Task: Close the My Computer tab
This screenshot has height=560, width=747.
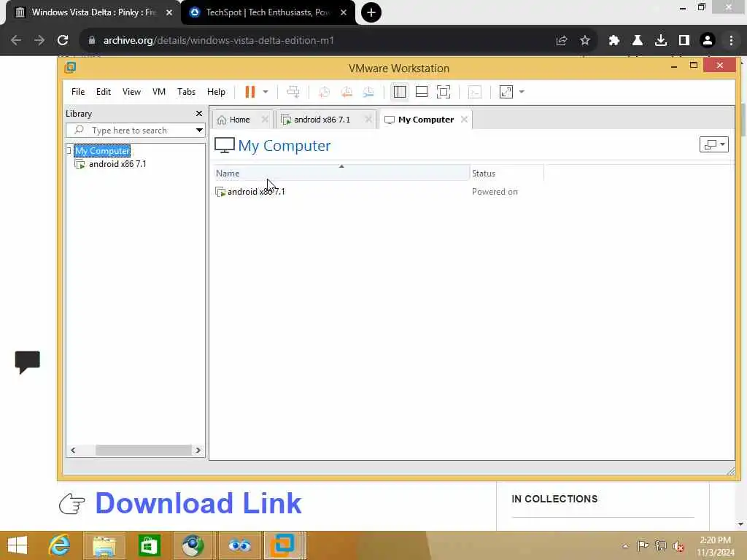Action: click(464, 120)
